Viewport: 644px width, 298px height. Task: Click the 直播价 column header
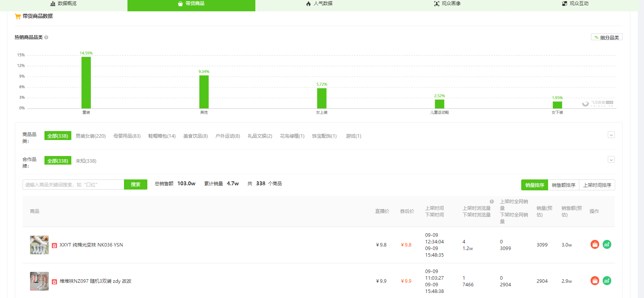click(382, 211)
